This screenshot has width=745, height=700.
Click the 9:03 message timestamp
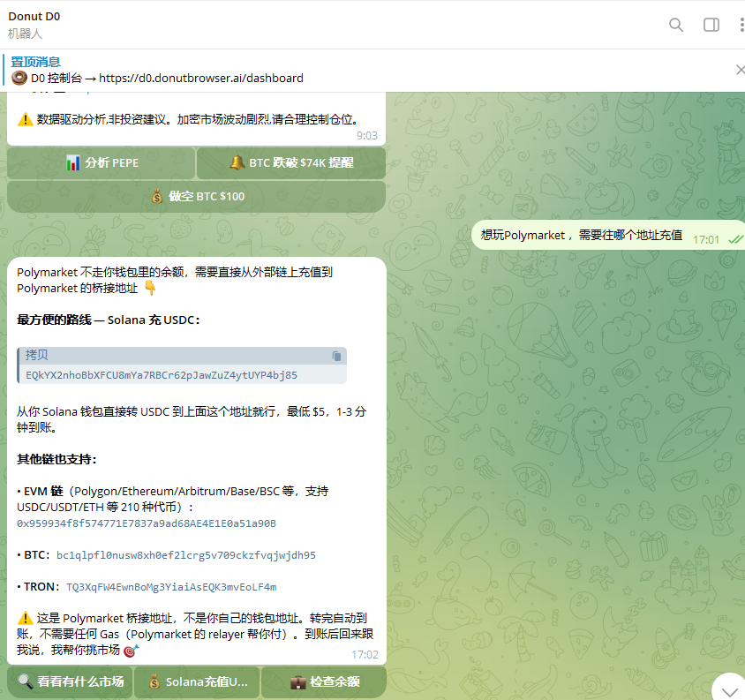(367, 136)
